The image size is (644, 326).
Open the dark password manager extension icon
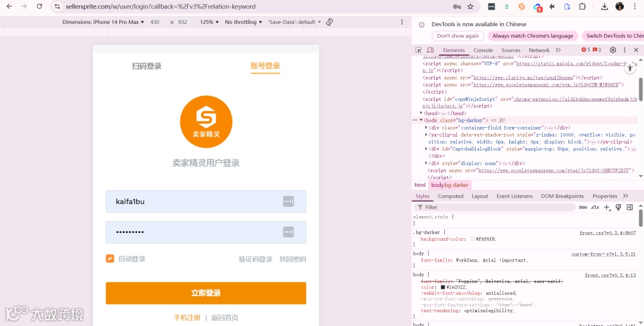491,7
